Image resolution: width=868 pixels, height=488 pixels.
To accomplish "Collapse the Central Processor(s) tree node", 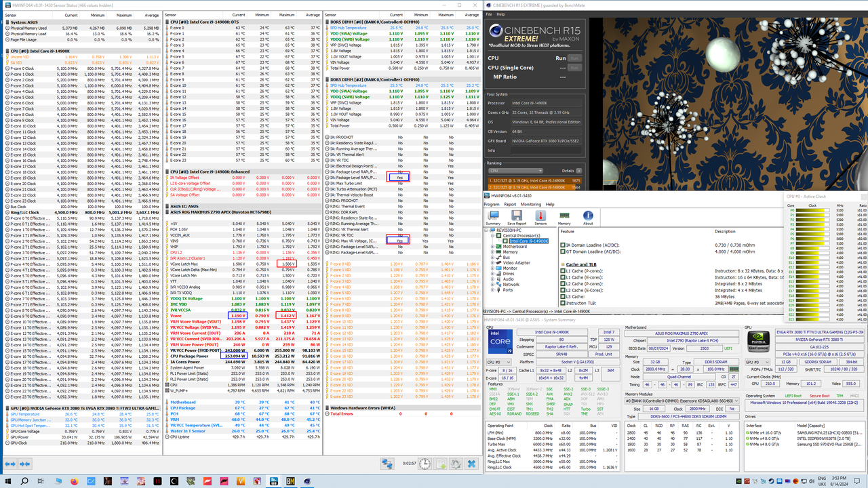I will tap(492, 235).
